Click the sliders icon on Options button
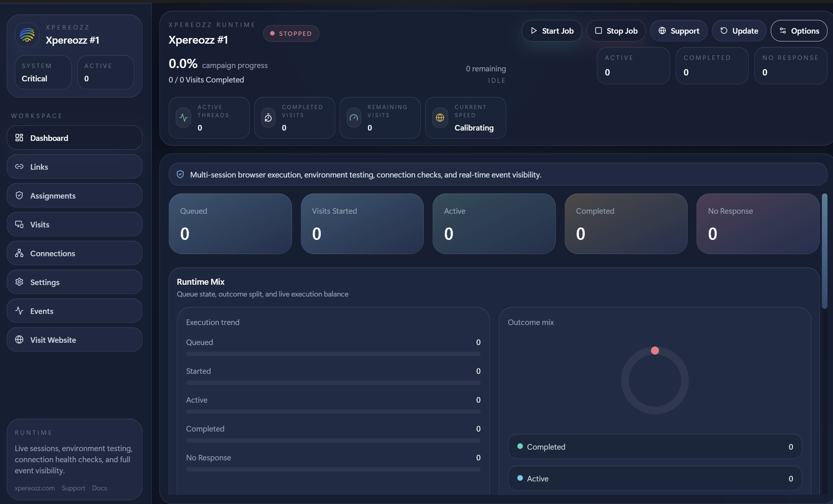 [x=783, y=31]
